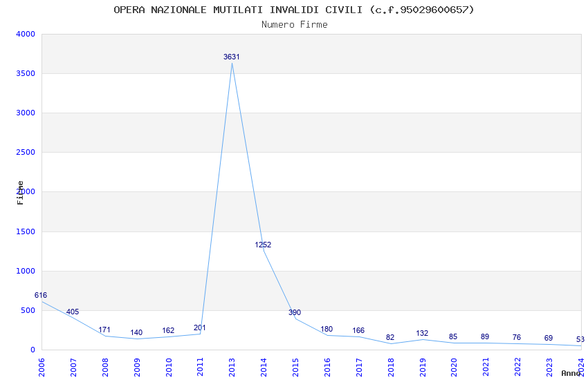Select the data label 140
588x380 pixels.
point(136,332)
